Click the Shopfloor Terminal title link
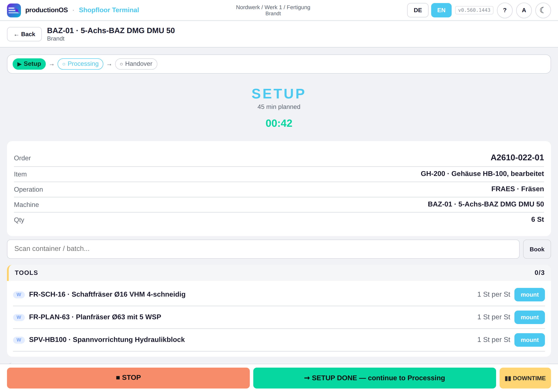The image size is (558, 392). (109, 10)
